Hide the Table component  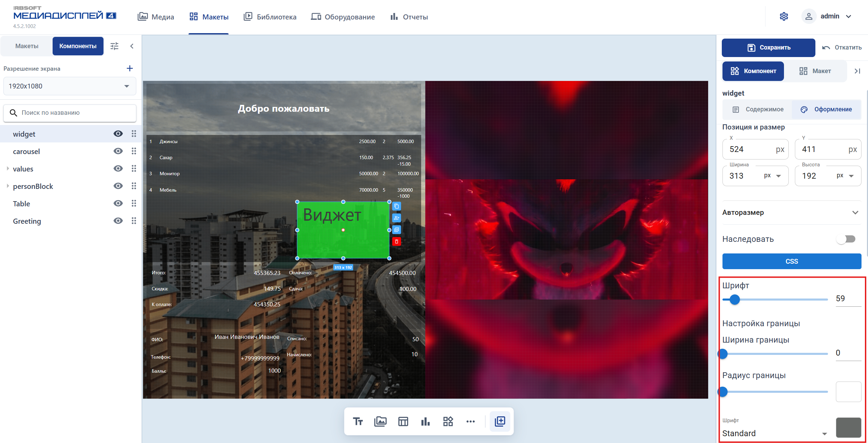(118, 203)
